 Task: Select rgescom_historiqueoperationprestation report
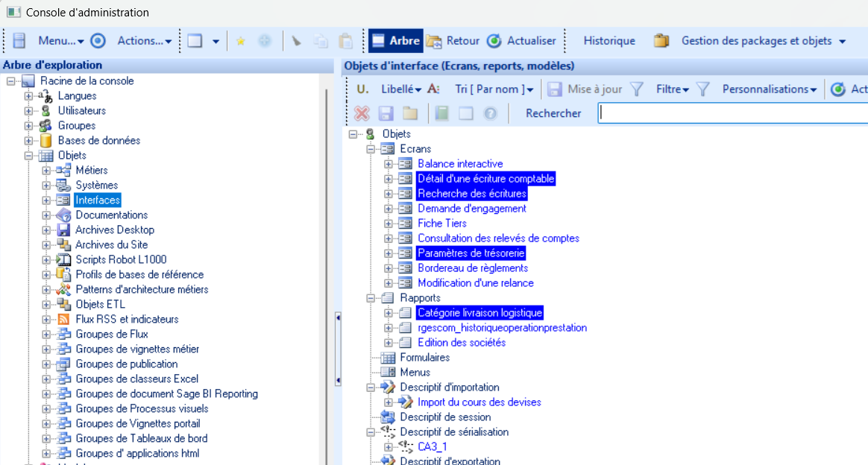pos(502,328)
